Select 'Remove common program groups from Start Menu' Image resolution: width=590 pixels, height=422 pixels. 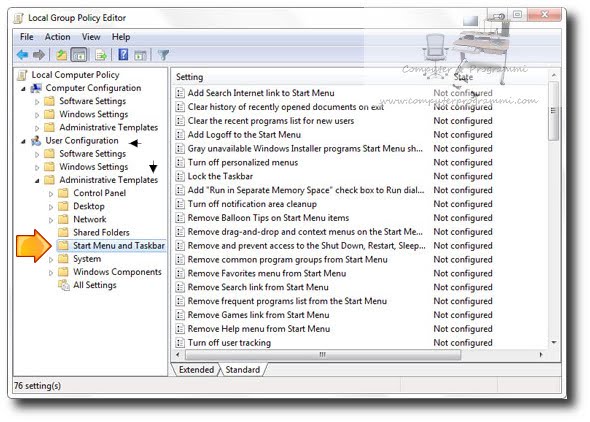287,260
